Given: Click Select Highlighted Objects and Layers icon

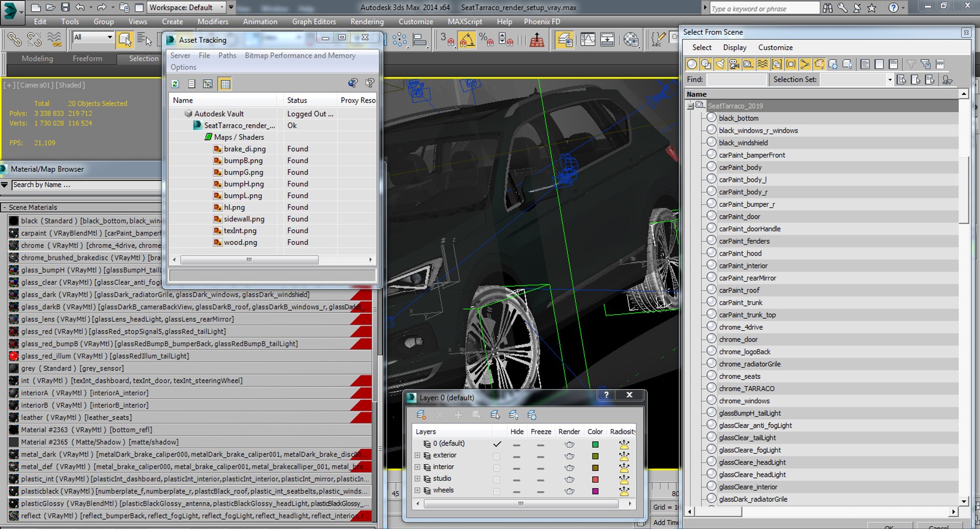Looking at the screenshot, I should pos(495,415).
